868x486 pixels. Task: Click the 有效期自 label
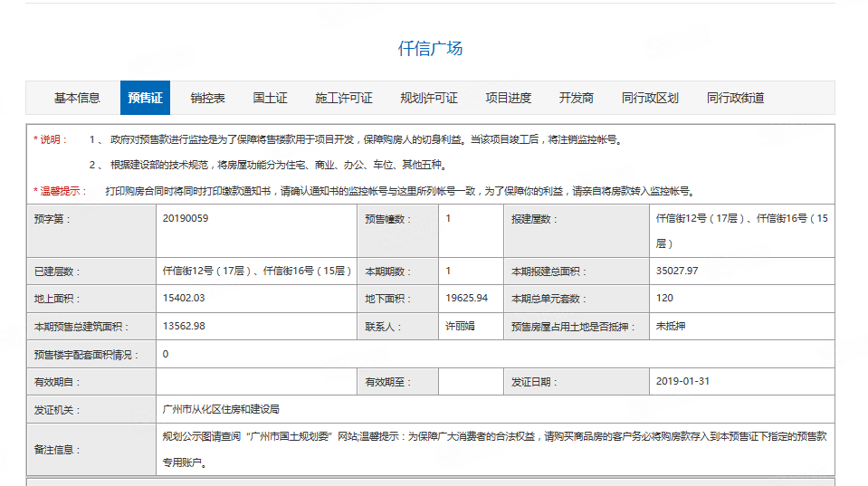[57, 382]
